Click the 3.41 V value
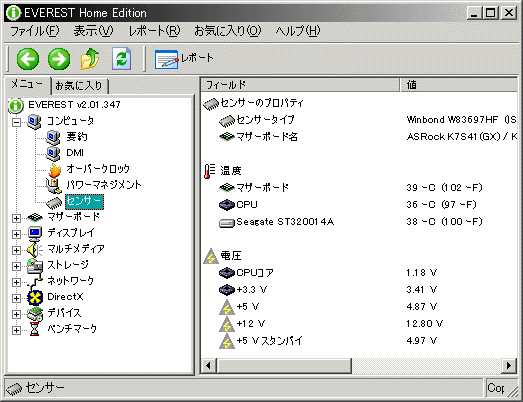Screen dimensions: 523x402 point(421,290)
